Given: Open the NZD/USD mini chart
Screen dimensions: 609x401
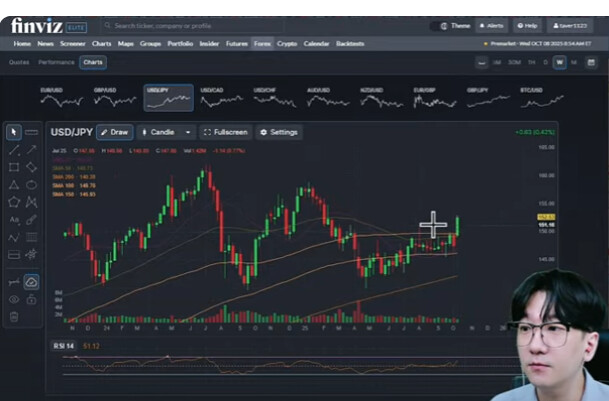Looking at the screenshot, I should (x=381, y=98).
